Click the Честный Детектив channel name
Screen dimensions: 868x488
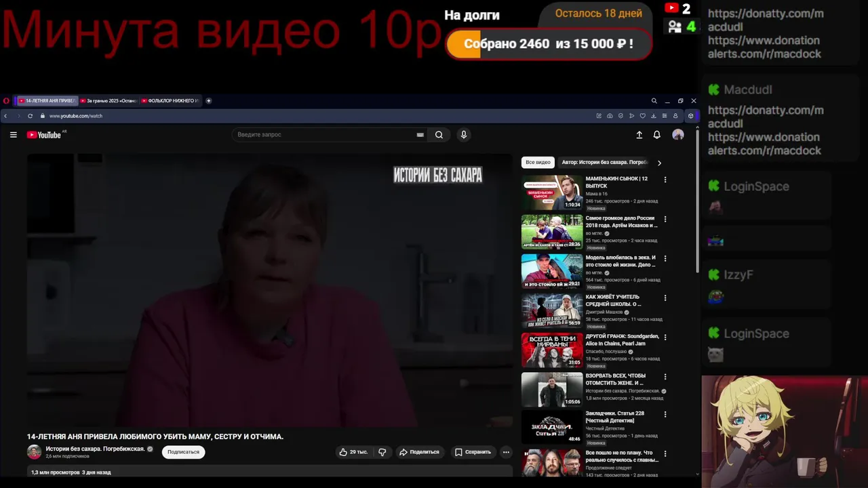605,428
